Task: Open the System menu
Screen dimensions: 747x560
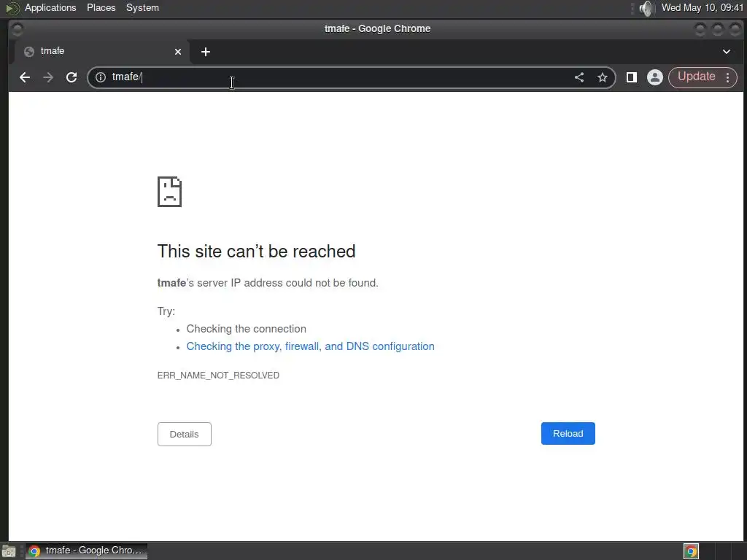Action: [142, 7]
